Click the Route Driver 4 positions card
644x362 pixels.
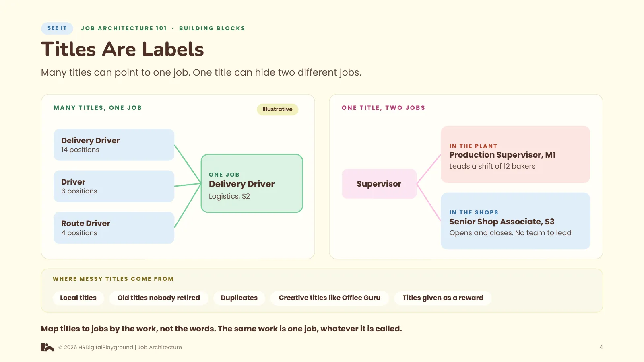pos(114,228)
